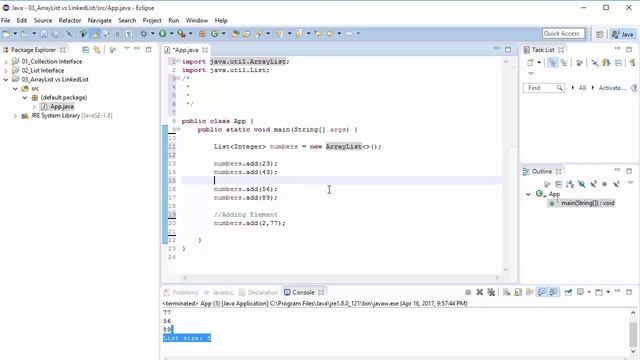Expand the 02_List Interface project
This screenshot has width=640, height=360.
point(6,71)
